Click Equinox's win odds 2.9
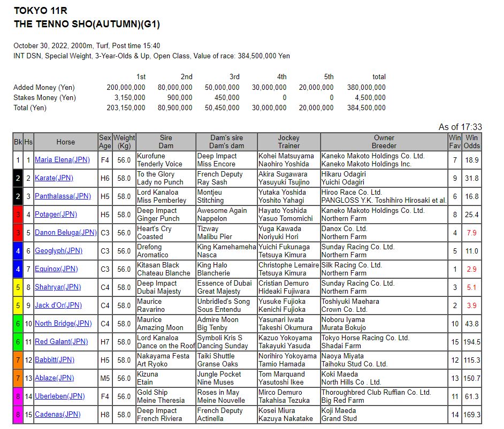 (x=471, y=269)
